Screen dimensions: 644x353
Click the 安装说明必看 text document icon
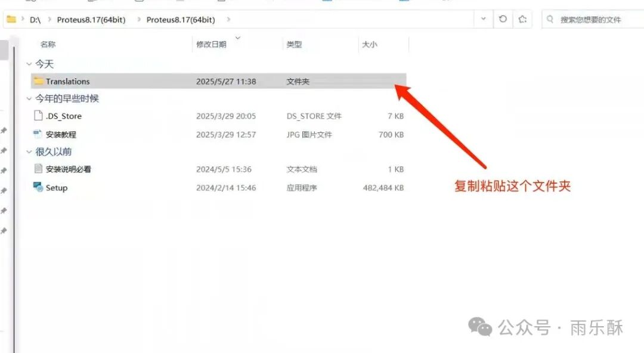coord(39,169)
